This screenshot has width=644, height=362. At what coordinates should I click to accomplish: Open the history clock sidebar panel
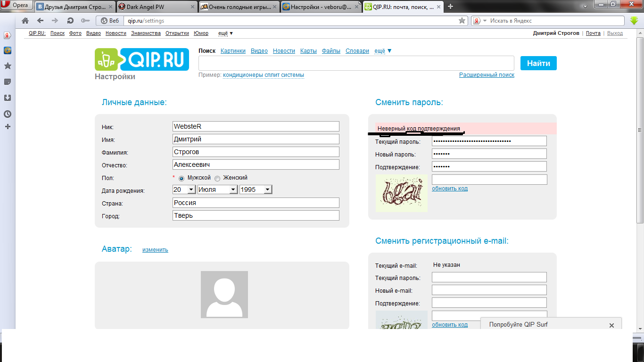pos(8,114)
